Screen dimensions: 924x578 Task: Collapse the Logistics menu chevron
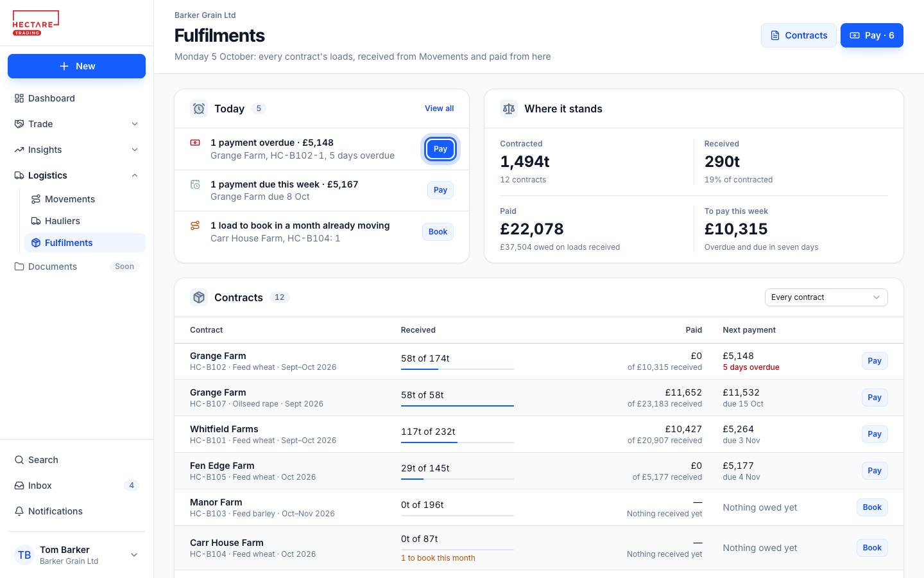click(x=135, y=175)
